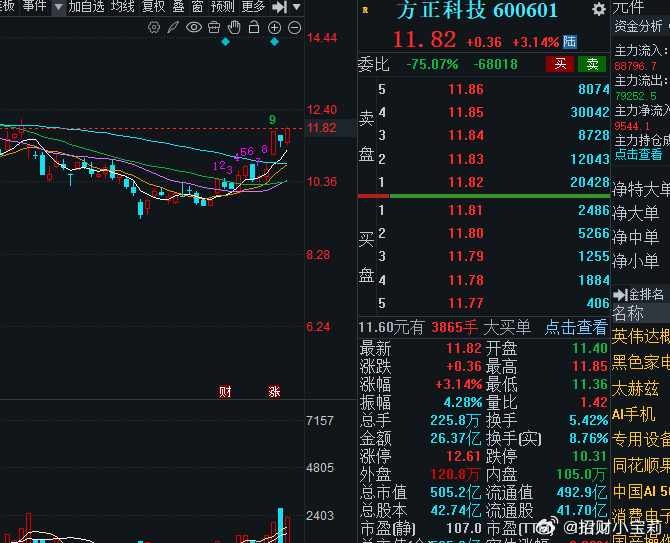Click the green 卖 sell button

592,64
